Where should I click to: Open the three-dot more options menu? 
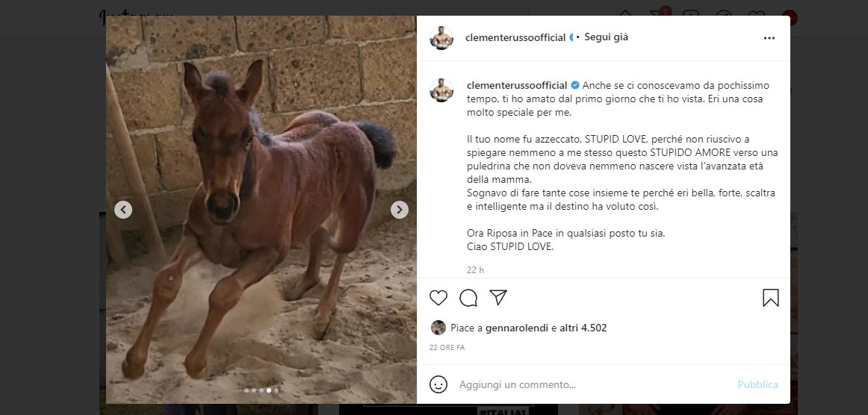pos(769,38)
